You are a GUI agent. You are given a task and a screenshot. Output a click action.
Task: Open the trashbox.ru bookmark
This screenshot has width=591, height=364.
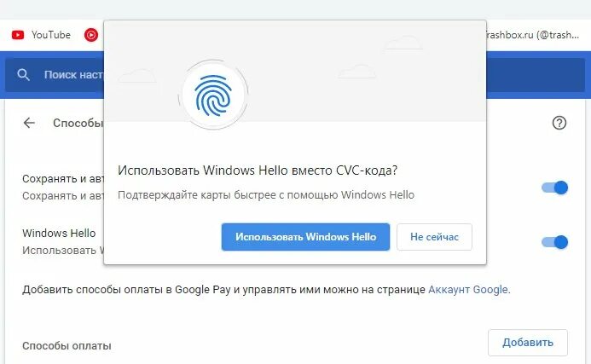coord(532,35)
